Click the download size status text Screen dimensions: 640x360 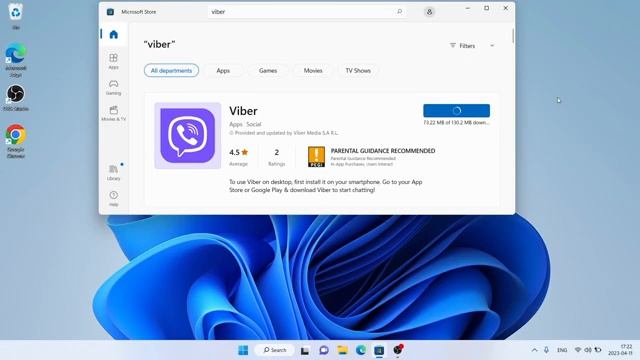click(x=456, y=122)
